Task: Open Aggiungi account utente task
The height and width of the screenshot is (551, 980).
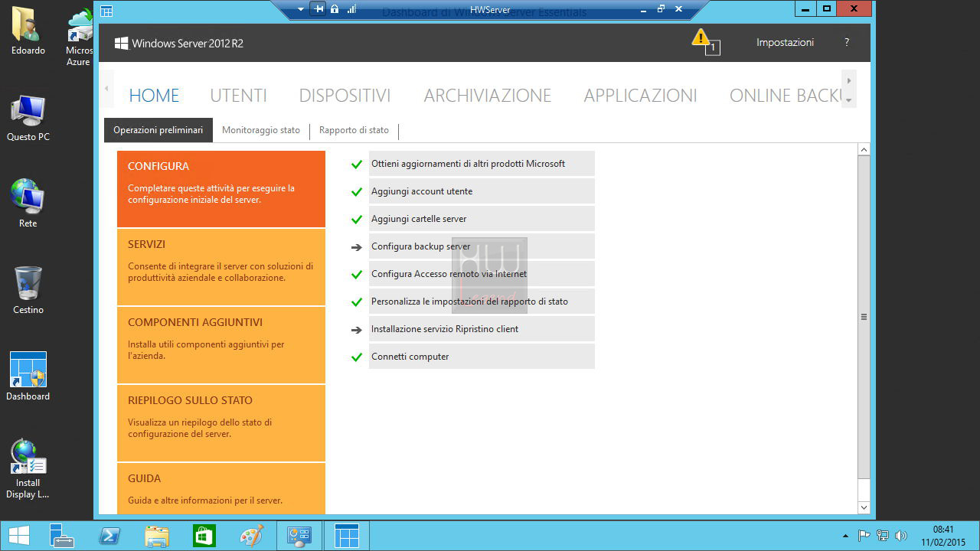Action: pyautogui.click(x=482, y=191)
